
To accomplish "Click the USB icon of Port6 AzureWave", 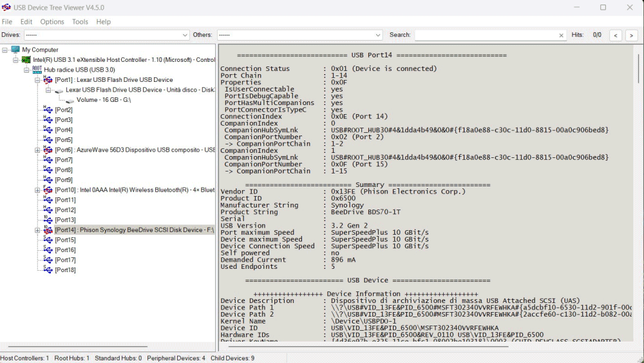I will point(48,150).
